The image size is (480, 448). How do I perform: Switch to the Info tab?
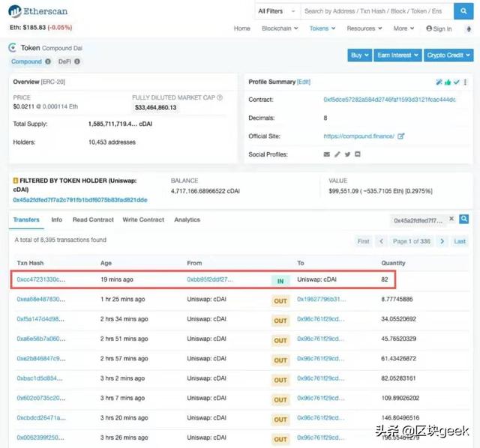coord(57,220)
